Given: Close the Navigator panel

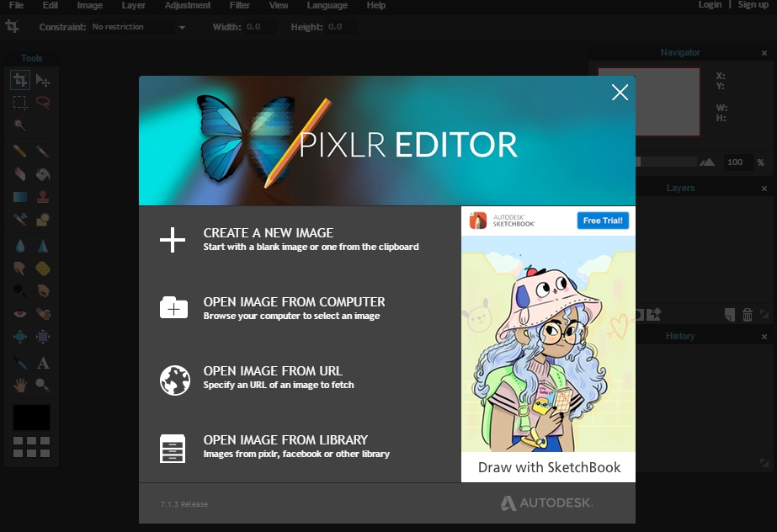Looking at the screenshot, I should 764,53.
